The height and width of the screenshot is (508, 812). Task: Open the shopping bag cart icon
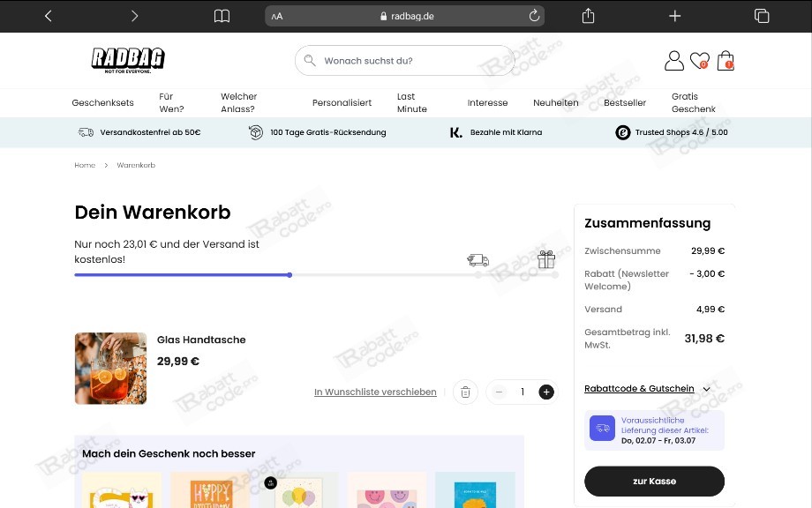pyautogui.click(x=725, y=61)
